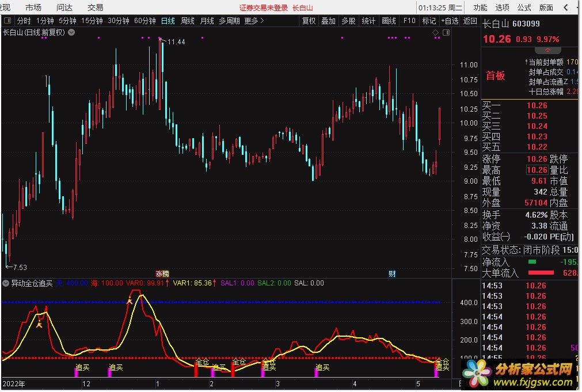Screen dimensions: 582x392
Task: Switch to 1分钟 chart
Action: point(45,21)
